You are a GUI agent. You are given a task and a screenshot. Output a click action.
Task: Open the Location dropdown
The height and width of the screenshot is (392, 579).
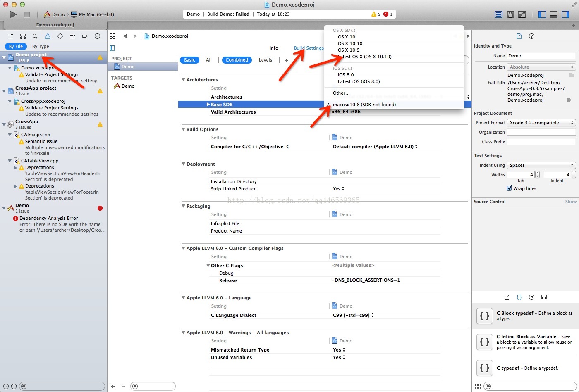[541, 67]
